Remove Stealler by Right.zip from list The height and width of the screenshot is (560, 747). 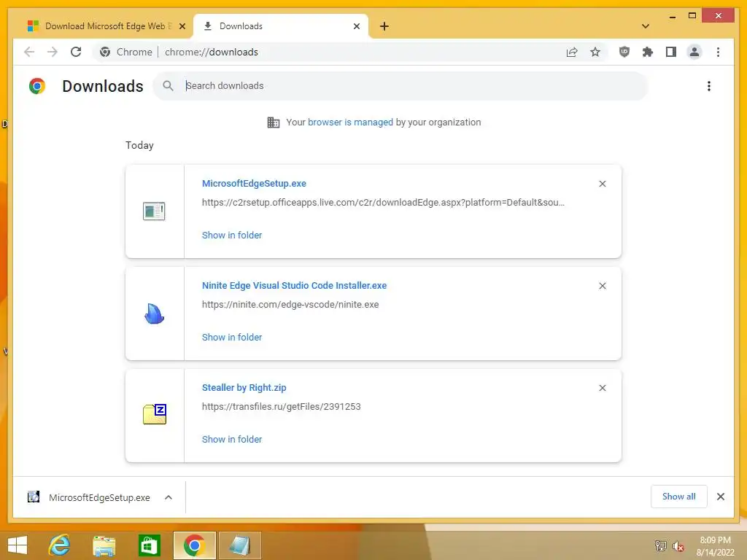[x=602, y=388]
